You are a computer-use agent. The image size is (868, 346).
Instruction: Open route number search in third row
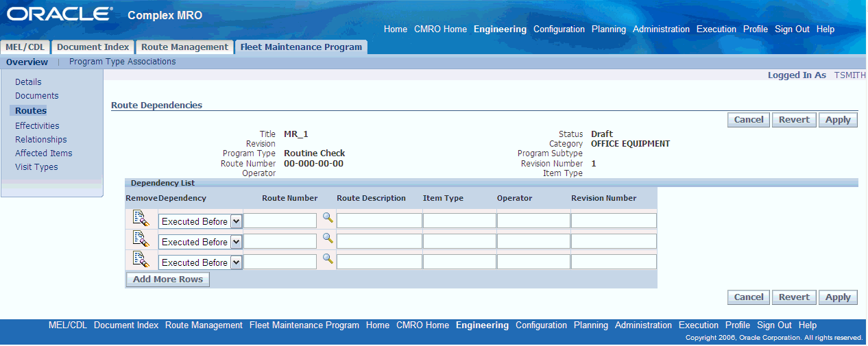point(328,259)
